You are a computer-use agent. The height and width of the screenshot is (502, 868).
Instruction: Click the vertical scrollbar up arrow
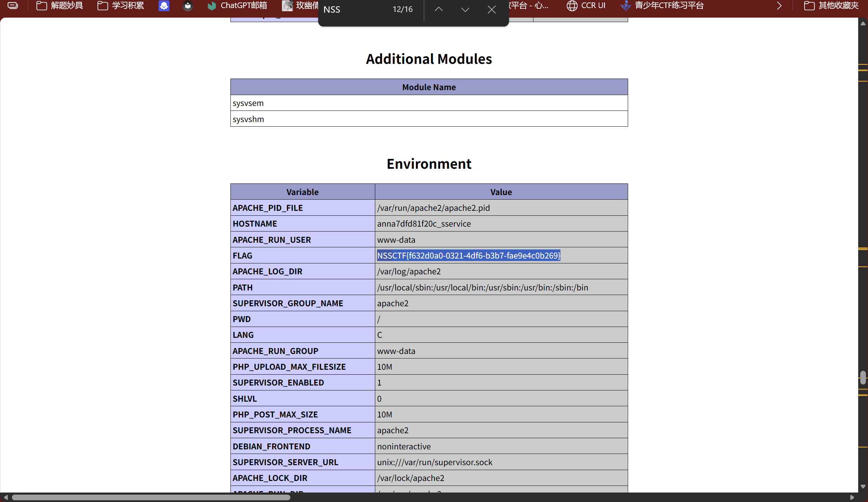pos(863,24)
